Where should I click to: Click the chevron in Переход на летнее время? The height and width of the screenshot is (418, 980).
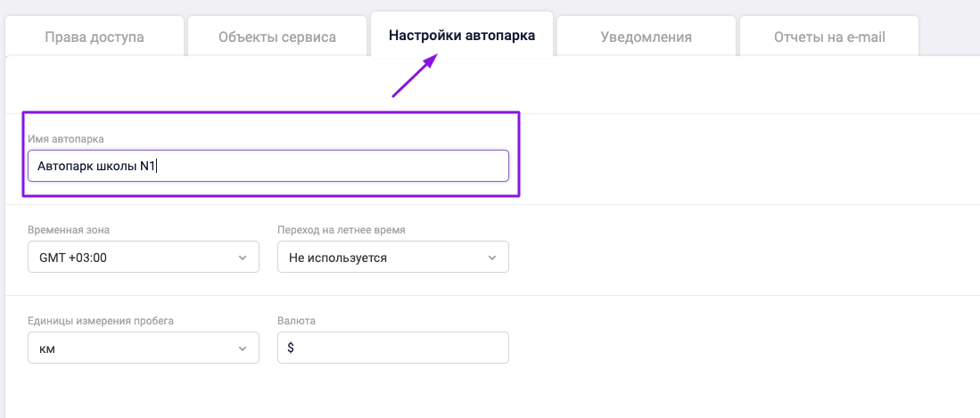coord(491,258)
